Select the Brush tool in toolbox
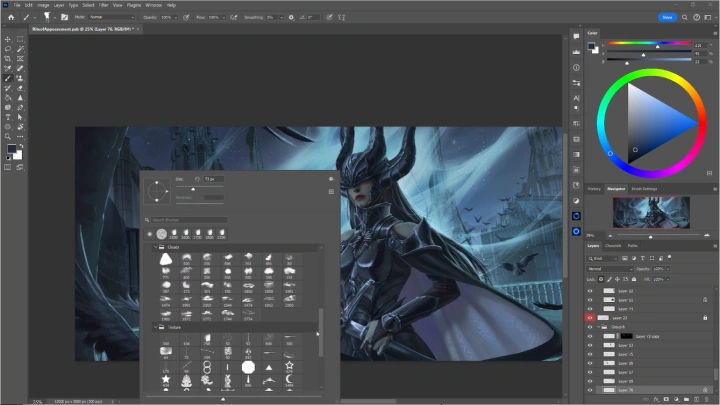Viewport: 720px width, 405px height. click(x=8, y=79)
